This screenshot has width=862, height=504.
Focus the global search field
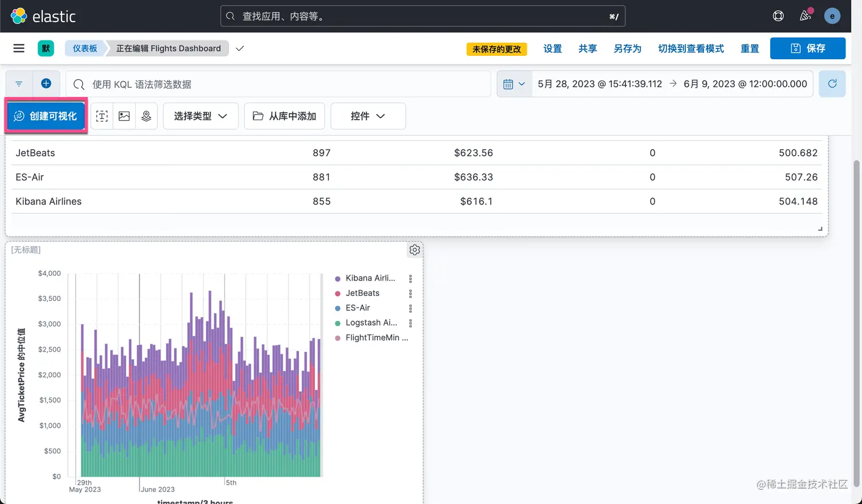coord(423,16)
